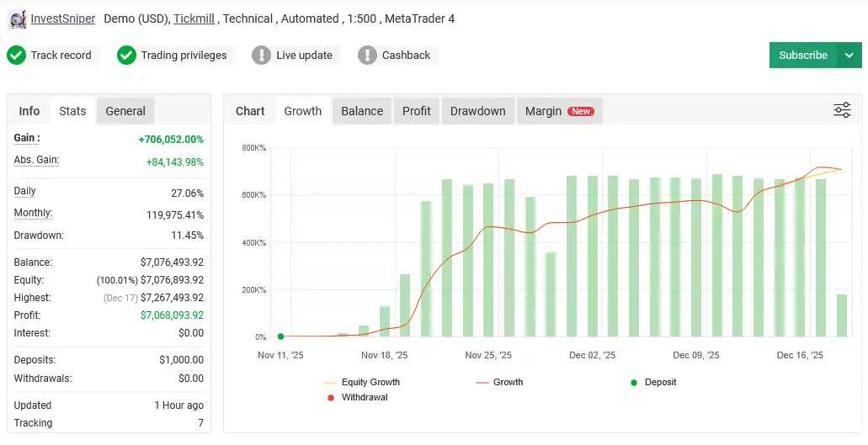868x445 pixels.
Task: Open the Drawdown chart tab
Action: pyautogui.click(x=477, y=111)
